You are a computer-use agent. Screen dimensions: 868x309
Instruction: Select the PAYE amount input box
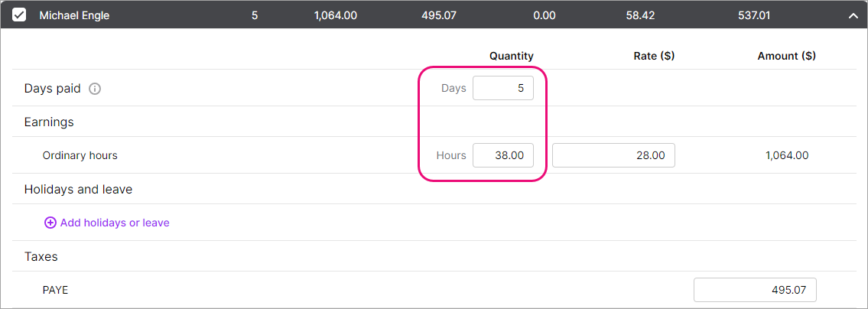pos(755,291)
